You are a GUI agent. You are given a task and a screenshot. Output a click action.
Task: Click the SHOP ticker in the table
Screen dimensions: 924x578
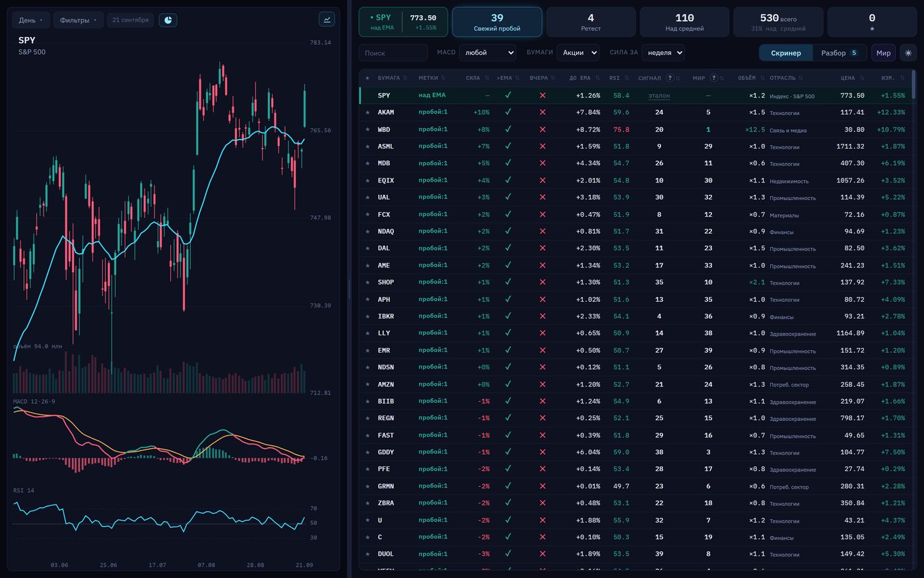pyautogui.click(x=385, y=282)
